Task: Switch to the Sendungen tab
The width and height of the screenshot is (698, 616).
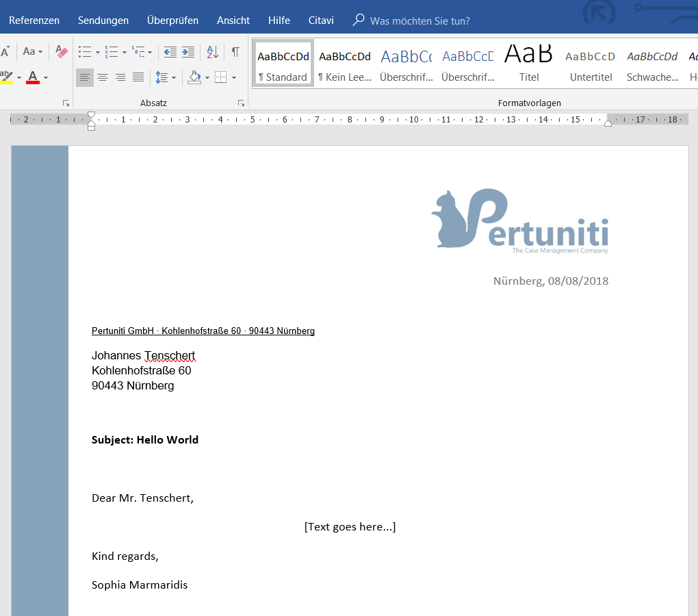Action: [x=103, y=21]
